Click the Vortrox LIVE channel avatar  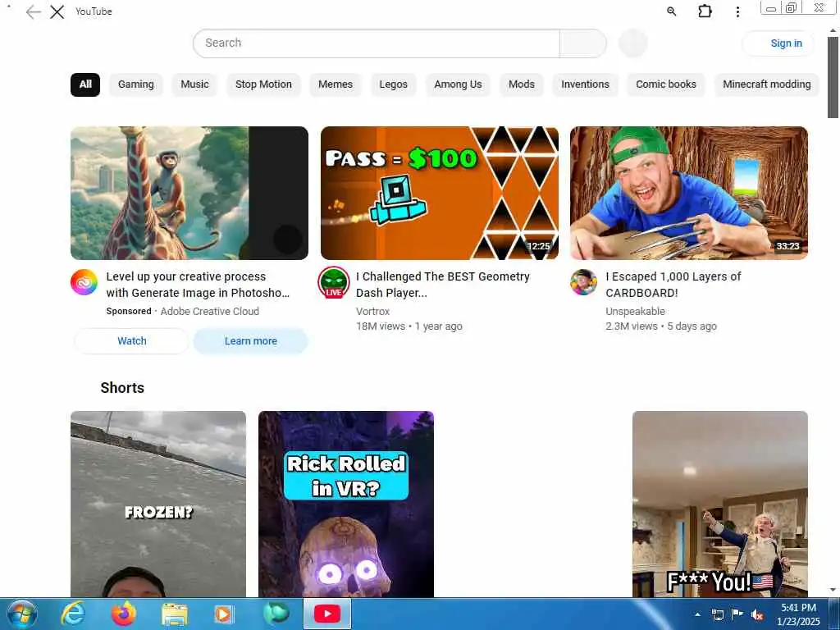334,282
